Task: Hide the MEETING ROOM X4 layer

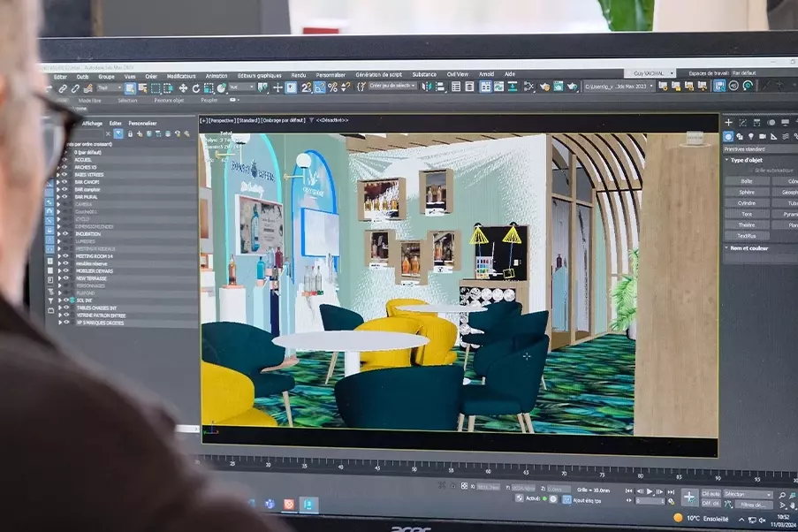Action: [x=65, y=256]
